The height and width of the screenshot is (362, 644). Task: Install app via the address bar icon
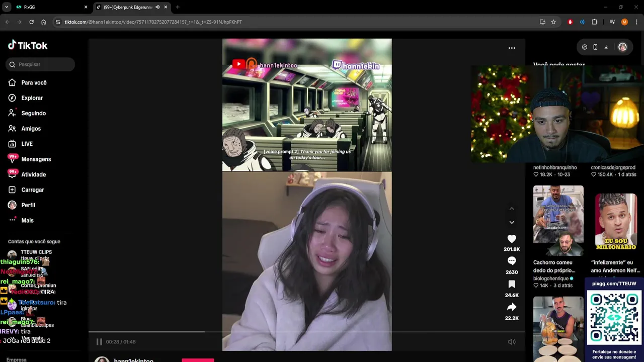(x=542, y=22)
